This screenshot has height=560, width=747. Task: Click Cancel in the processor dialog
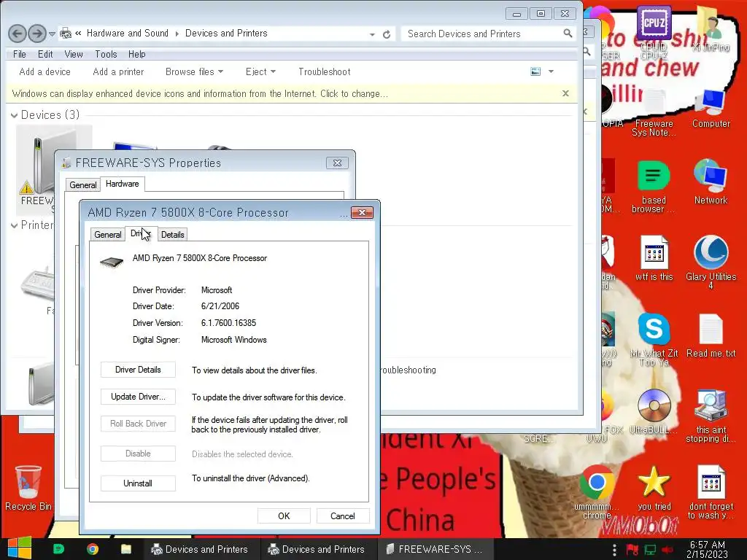(x=343, y=516)
